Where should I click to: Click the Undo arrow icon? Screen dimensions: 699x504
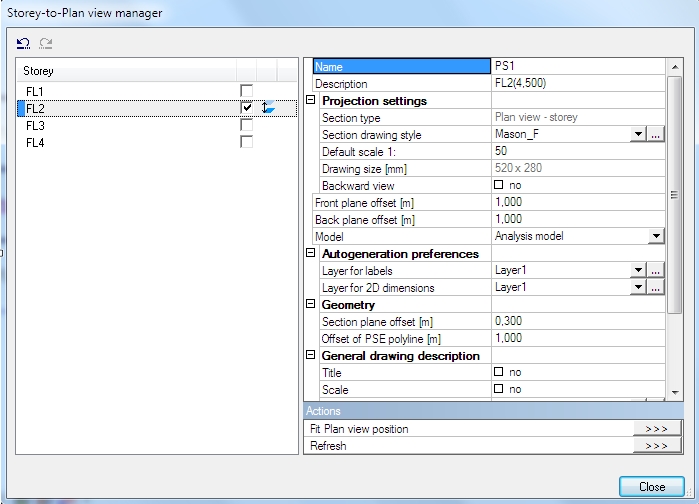click(x=23, y=43)
